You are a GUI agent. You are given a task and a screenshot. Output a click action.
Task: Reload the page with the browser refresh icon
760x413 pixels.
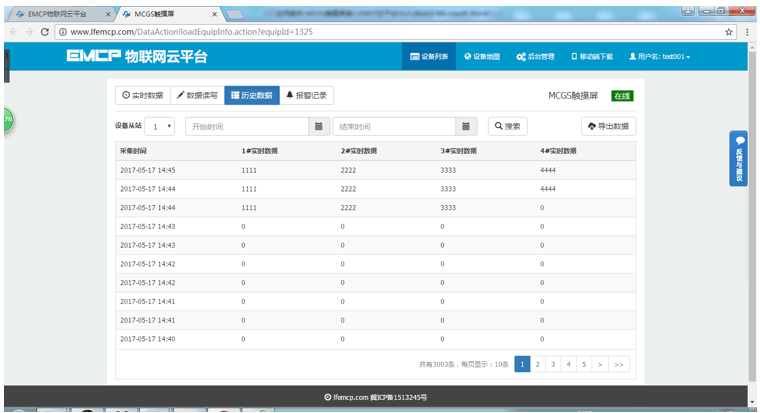pyautogui.click(x=46, y=32)
